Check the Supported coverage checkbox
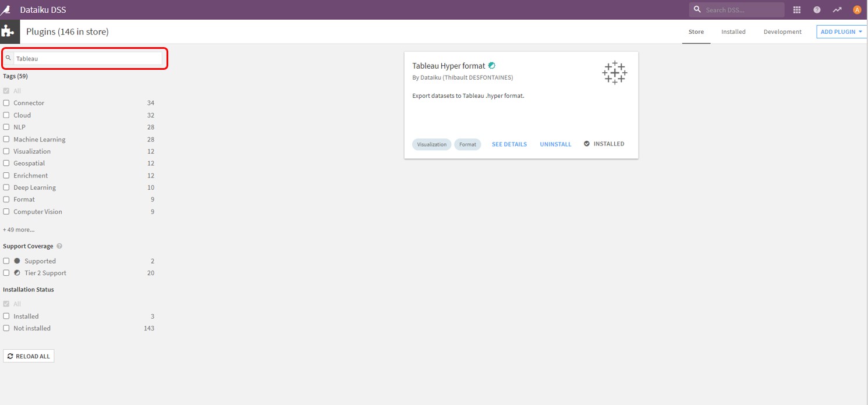The image size is (868, 405). click(x=6, y=261)
